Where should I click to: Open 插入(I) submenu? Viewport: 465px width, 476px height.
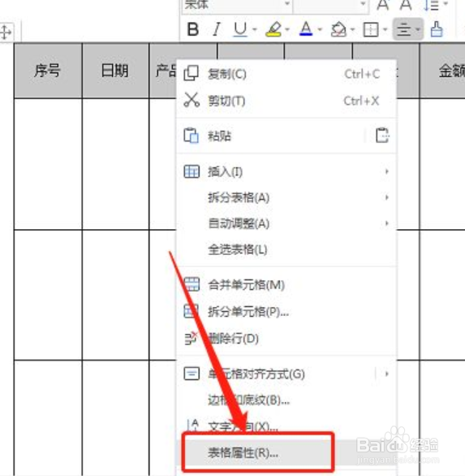(x=286, y=172)
